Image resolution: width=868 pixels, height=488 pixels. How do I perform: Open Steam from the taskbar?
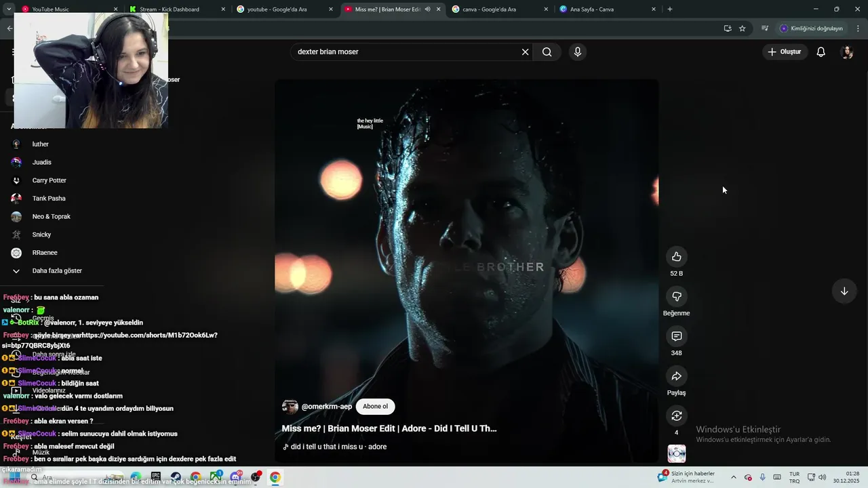pos(176,477)
